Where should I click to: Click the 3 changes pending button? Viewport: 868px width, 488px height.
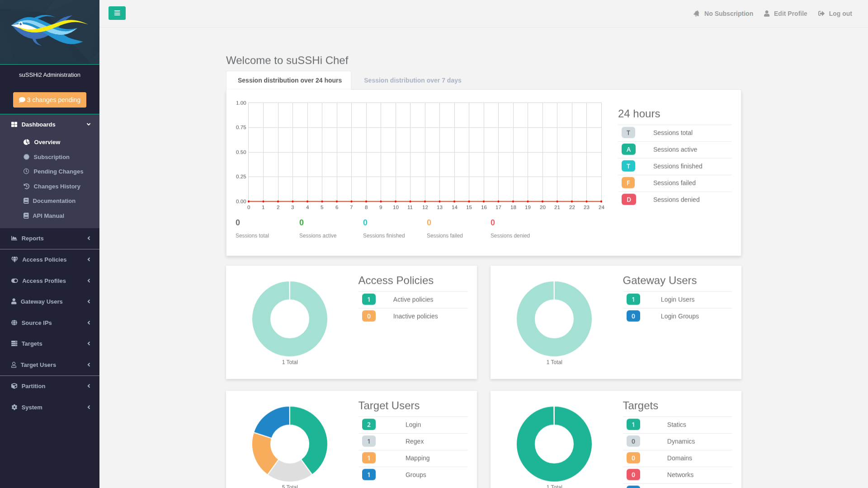point(50,100)
